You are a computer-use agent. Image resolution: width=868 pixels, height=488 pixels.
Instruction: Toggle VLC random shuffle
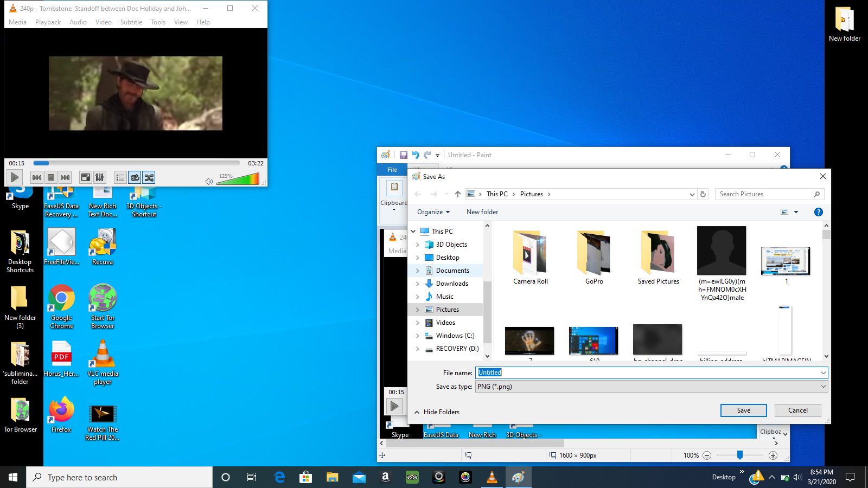coord(149,177)
